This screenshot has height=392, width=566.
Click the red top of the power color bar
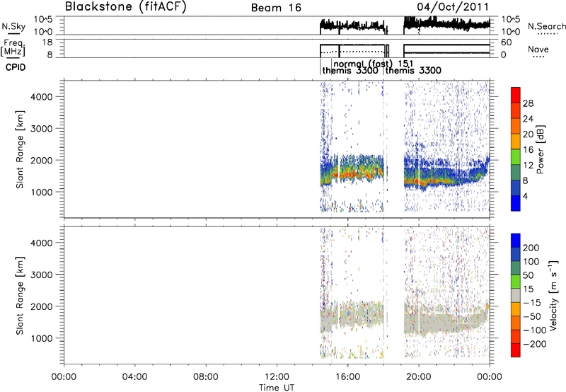pyautogui.click(x=516, y=95)
